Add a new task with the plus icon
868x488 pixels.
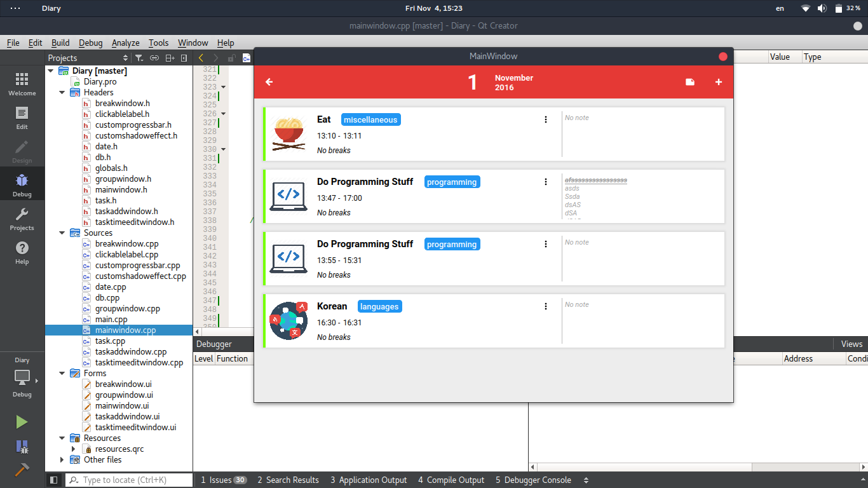[719, 82]
